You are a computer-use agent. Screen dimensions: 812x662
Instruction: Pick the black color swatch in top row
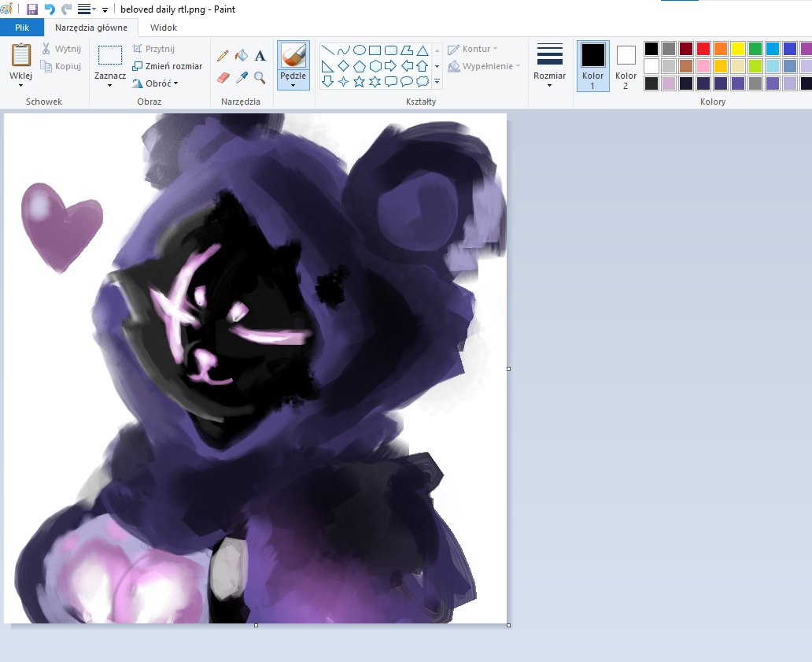pos(651,49)
